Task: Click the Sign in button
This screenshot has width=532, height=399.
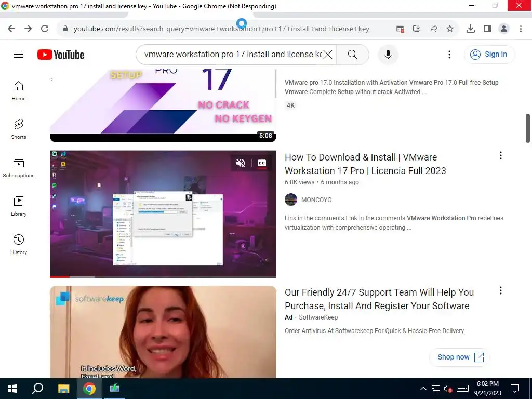Action: (489, 54)
